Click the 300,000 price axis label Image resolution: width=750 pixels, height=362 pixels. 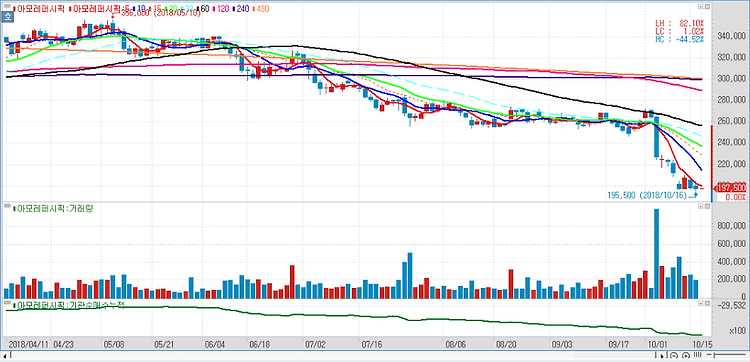coord(732,78)
